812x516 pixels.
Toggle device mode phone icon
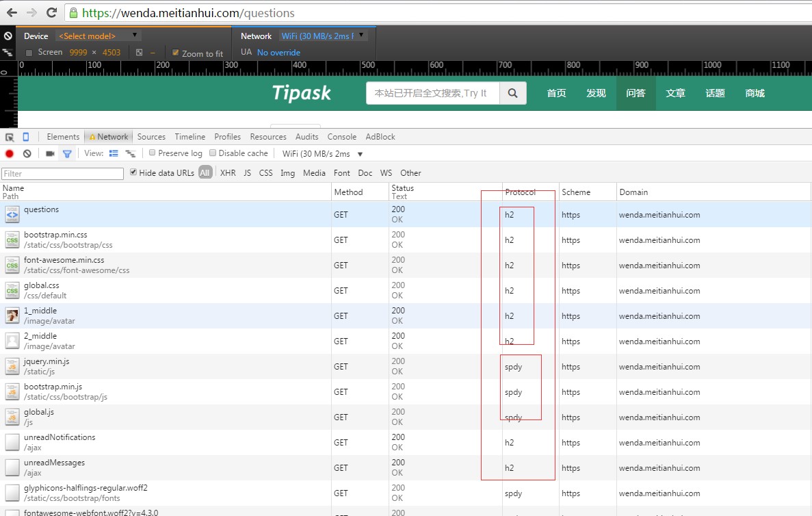pos(26,137)
